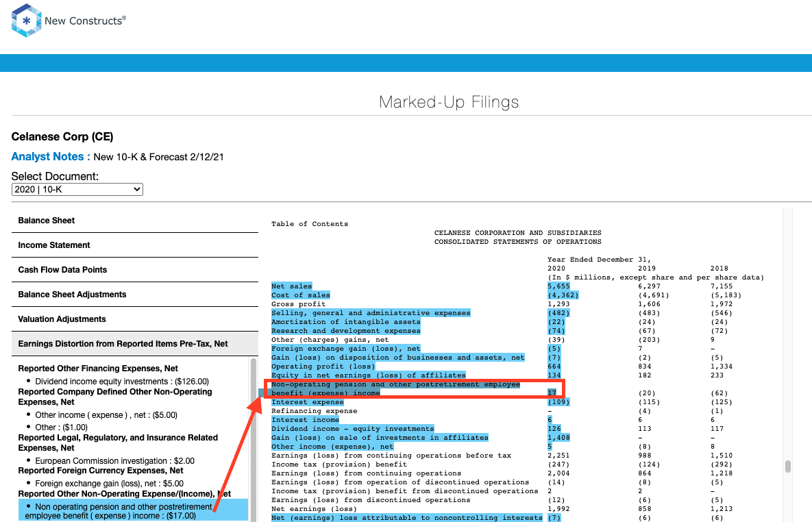The width and height of the screenshot is (812, 522).
Task: Click Gain on sale of investments in affiliates line
Action: pos(380,438)
